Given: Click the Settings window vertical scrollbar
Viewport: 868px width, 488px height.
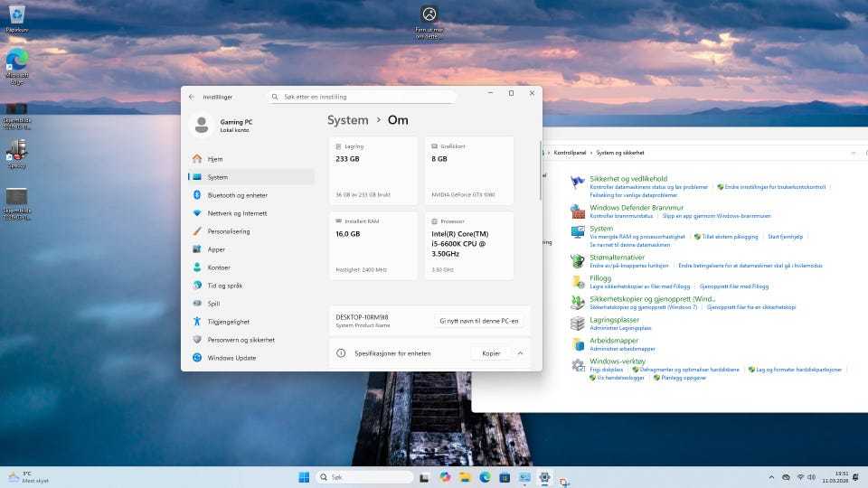Looking at the screenshot, I should click(x=541, y=172).
